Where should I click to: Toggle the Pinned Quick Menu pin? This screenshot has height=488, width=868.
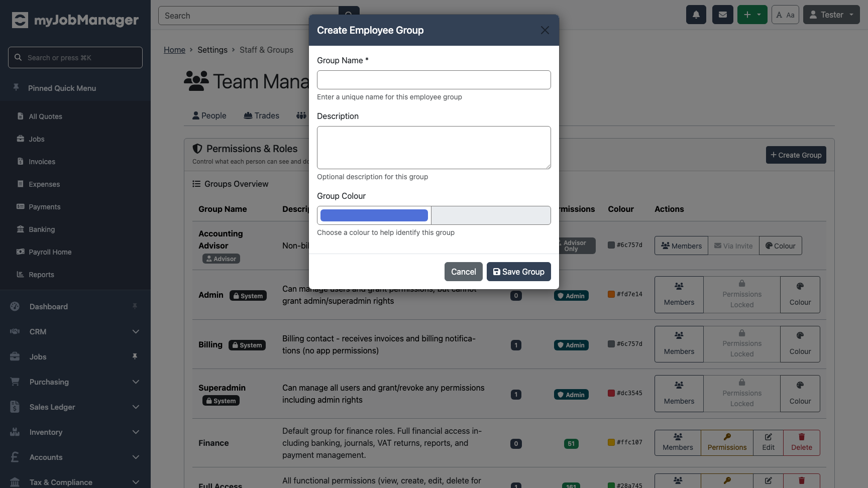click(x=16, y=88)
